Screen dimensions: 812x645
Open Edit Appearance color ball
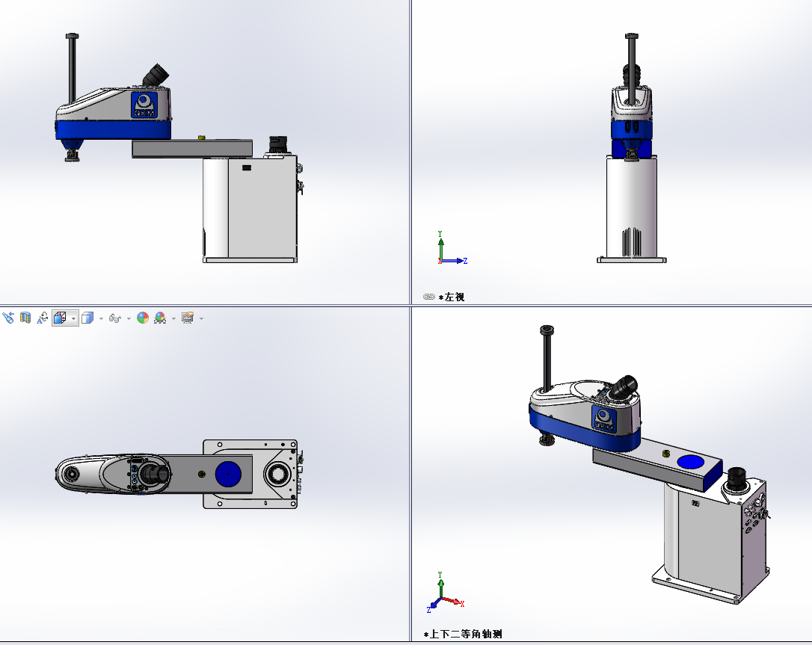point(143,318)
